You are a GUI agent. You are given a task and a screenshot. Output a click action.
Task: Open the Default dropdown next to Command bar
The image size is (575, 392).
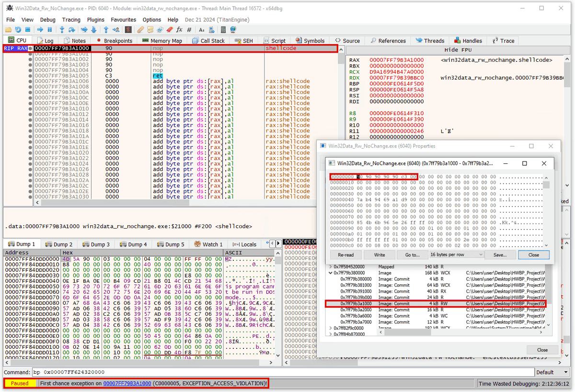click(x=552, y=372)
